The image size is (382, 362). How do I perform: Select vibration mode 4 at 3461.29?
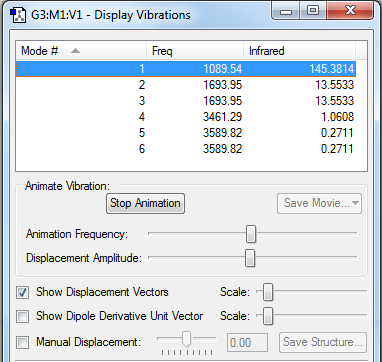point(186,117)
